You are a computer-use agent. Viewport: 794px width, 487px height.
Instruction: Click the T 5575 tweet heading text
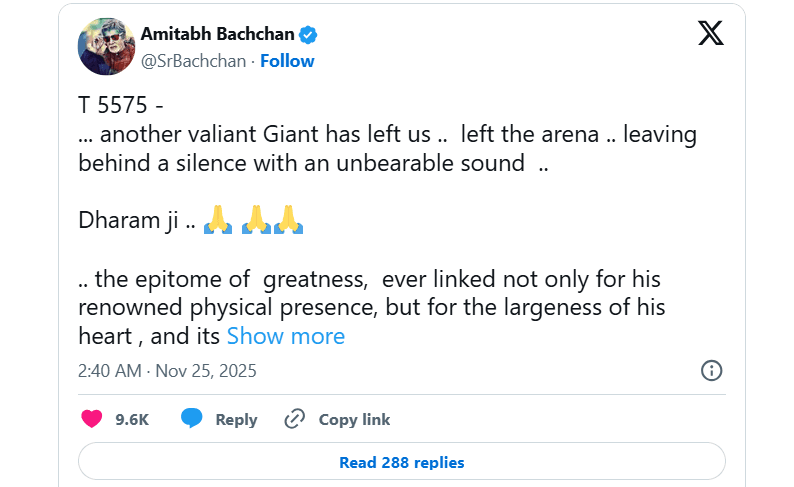[121, 105]
